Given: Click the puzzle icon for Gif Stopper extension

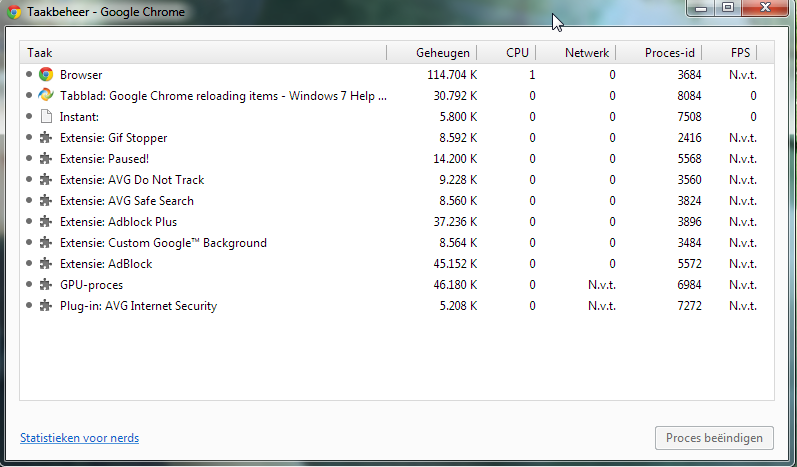Looking at the screenshot, I should point(46,138).
